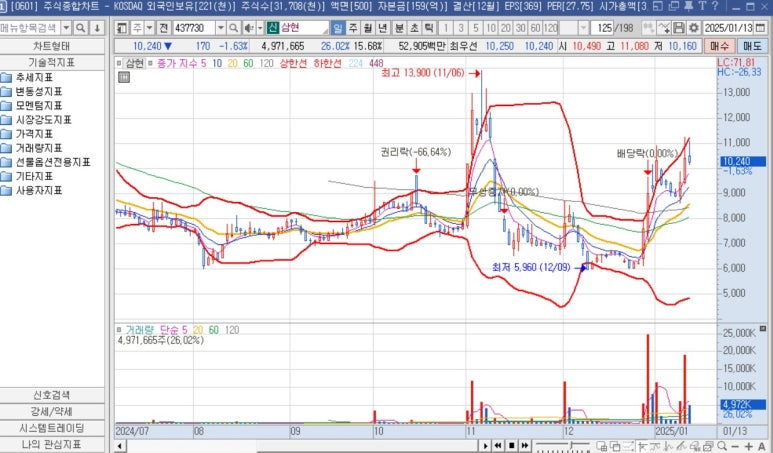Screen dimensions: 773x453
Task: Open the menu search dropdown arrow
Action: point(66,28)
